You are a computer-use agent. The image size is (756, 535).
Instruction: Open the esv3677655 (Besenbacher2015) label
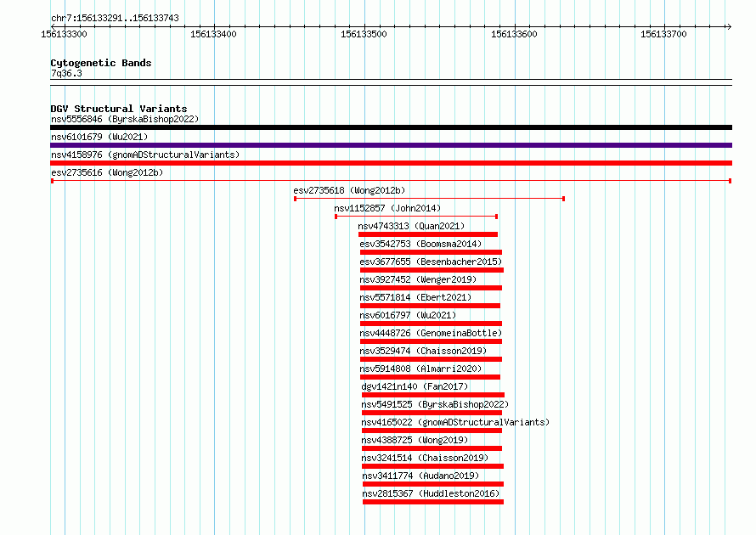pos(431,262)
